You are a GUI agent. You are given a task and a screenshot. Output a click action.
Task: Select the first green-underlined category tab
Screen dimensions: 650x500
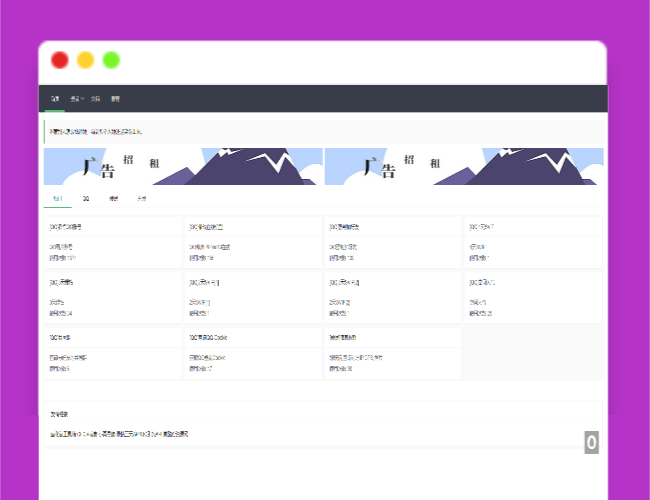57,199
